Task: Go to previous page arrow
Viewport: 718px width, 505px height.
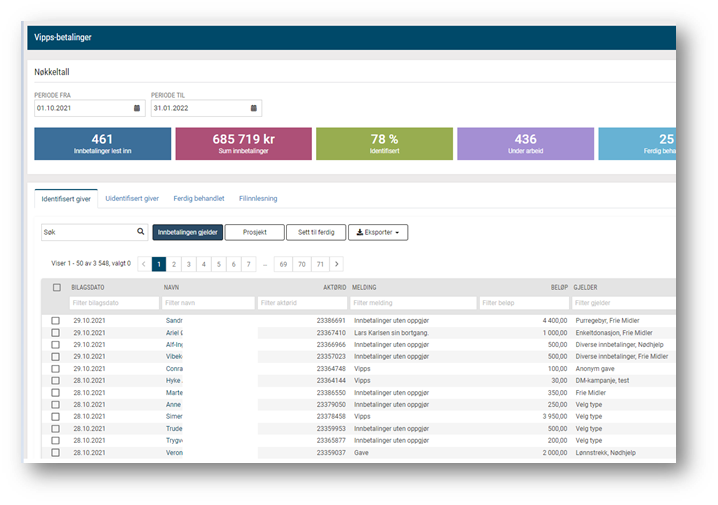Action: (x=144, y=264)
